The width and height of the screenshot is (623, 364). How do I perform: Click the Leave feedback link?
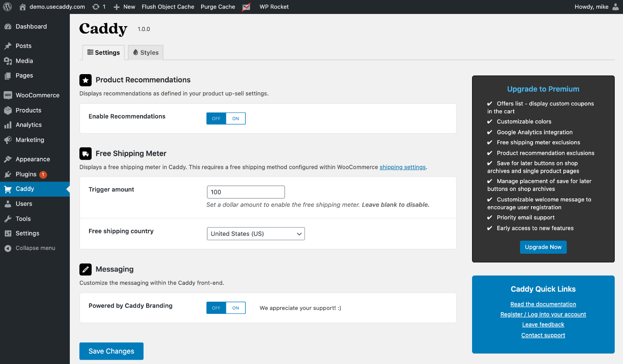pyautogui.click(x=543, y=325)
